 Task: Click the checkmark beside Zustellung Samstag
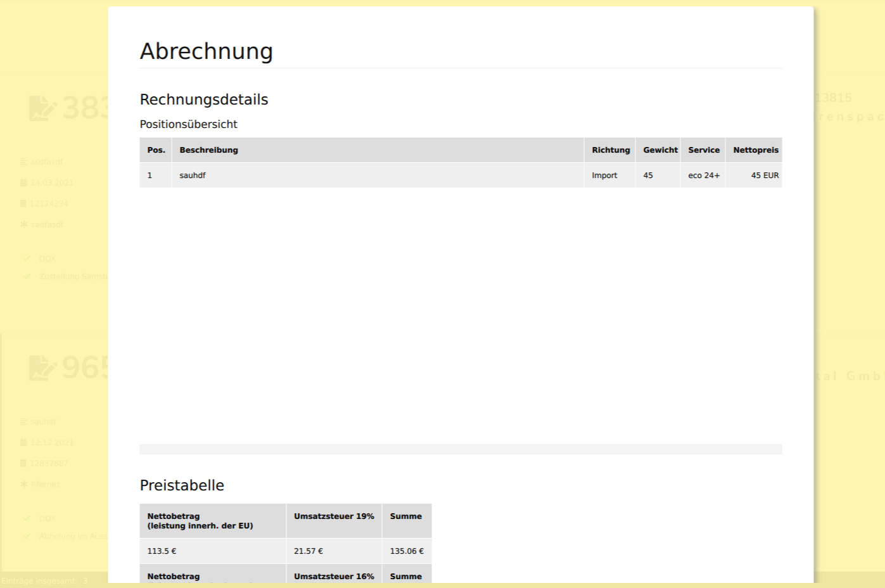tap(27, 276)
